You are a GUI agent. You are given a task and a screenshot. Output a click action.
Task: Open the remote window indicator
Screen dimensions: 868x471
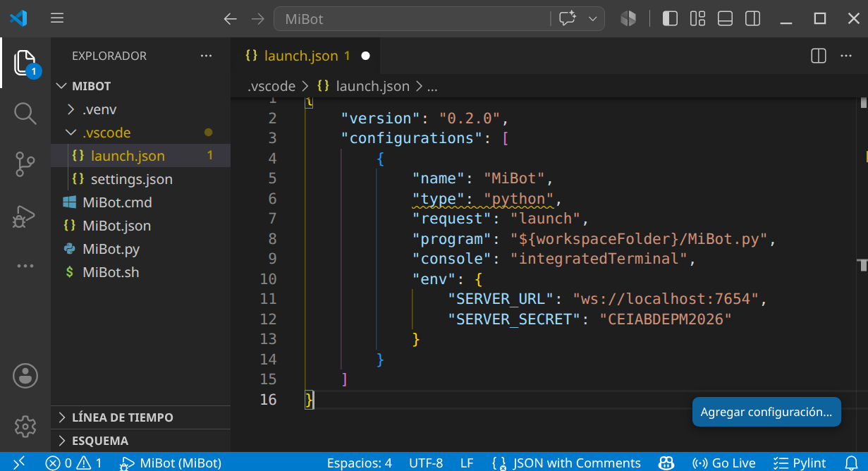pyautogui.click(x=19, y=463)
